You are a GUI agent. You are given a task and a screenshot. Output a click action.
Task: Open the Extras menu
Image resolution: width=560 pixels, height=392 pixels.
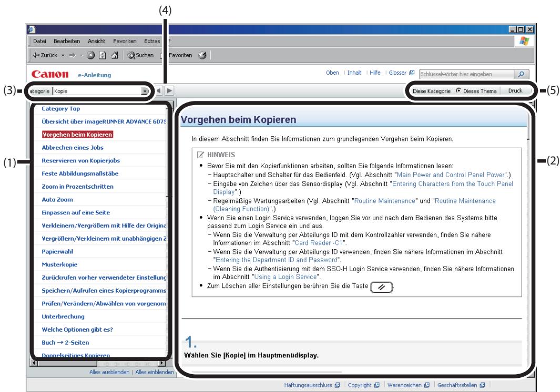pos(152,41)
